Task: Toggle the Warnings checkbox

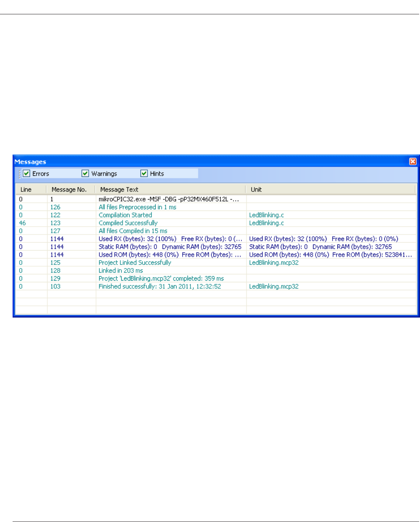Action: point(85,174)
